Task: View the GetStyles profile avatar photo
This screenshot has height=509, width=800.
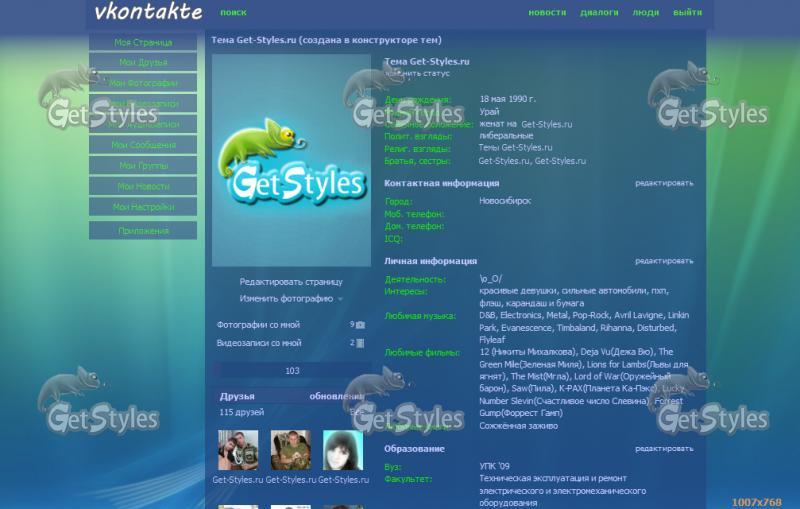Action: [291, 161]
